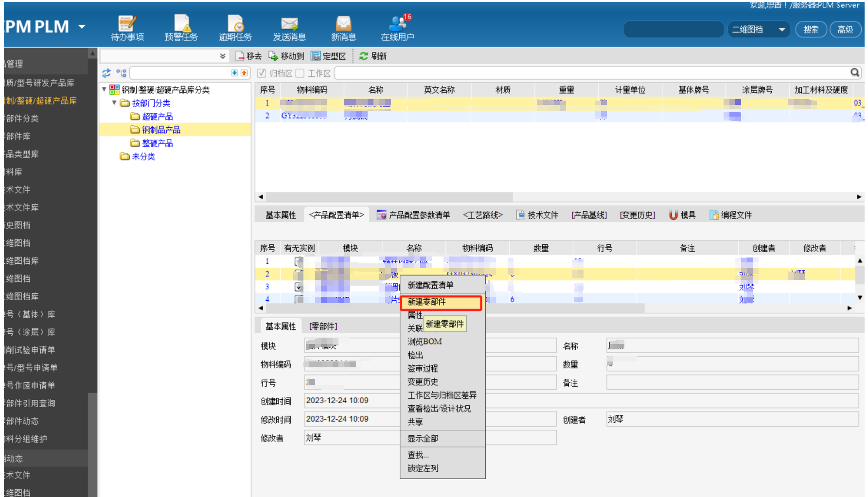This screenshot has width=868, height=497.
Task: Click the magnifier search icon above table
Action: coord(854,73)
